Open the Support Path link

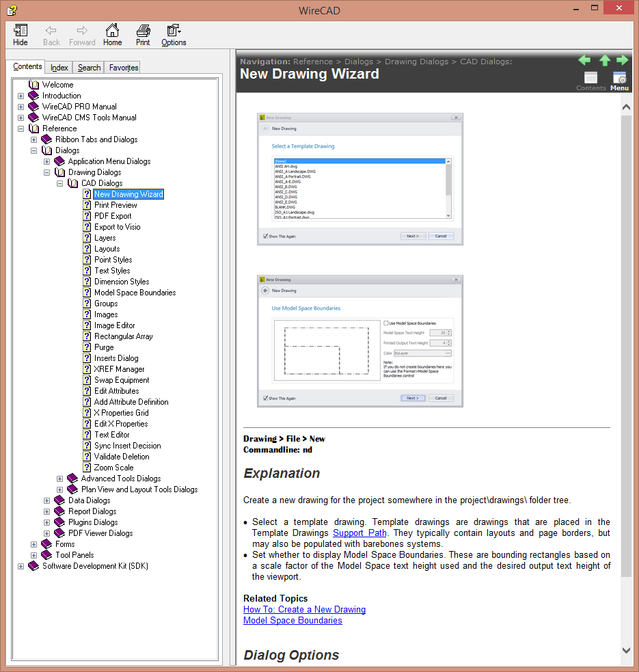click(359, 533)
